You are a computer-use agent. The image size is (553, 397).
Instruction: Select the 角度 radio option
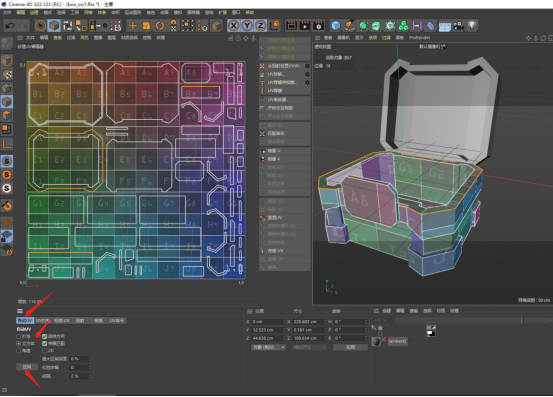click(x=18, y=351)
